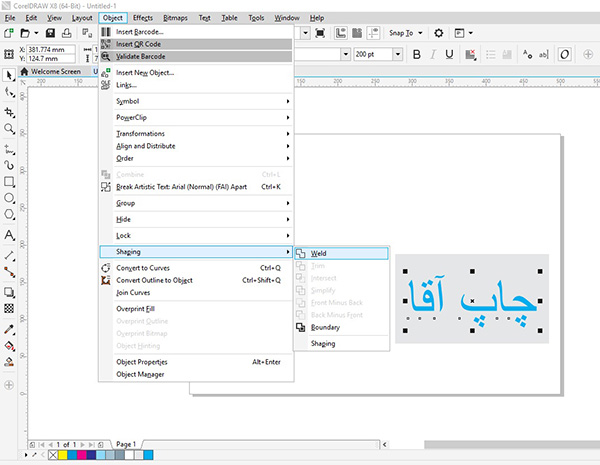Image resolution: width=600 pixels, height=465 pixels.
Task: Toggle Underline text formatting
Action: point(449,54)
